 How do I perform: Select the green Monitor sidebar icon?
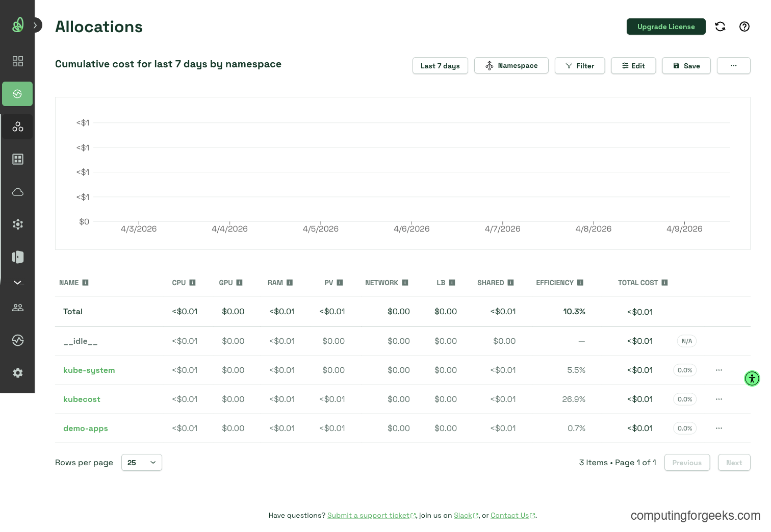point(17,94)
